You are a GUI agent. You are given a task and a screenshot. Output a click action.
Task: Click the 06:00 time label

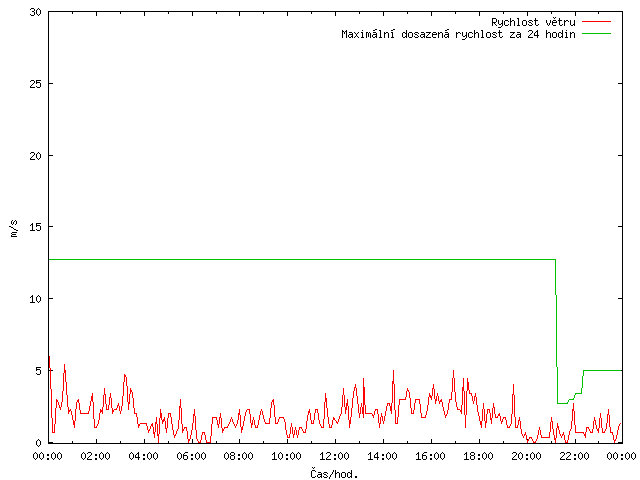point(191,456)
